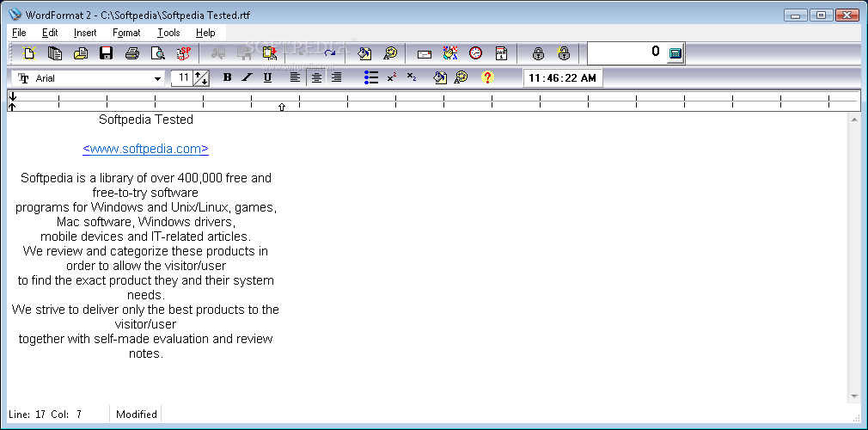Open the Edit menu
Viewport: 868px width, 430px height.
(x=50, y=33)
